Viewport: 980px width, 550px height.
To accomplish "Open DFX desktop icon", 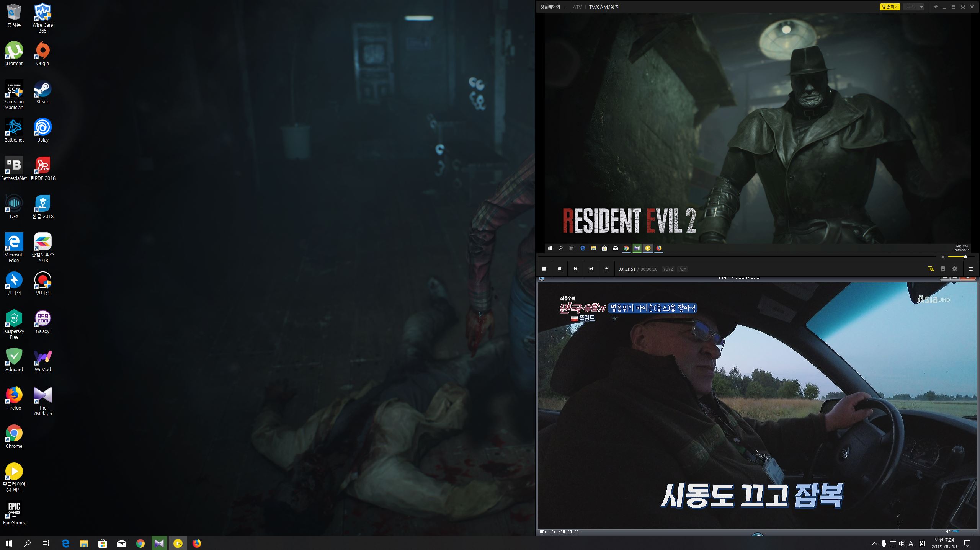I will click(x=14, y=207).
